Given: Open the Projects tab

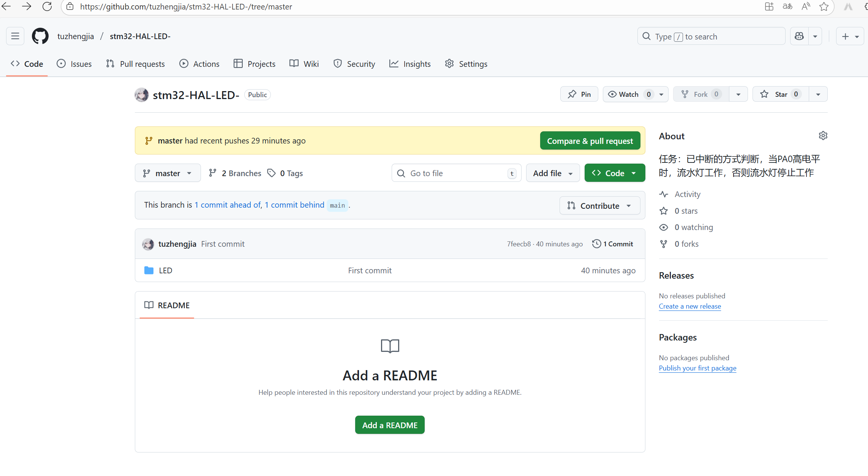Looking at the screenshot, I should coord(255,64).
